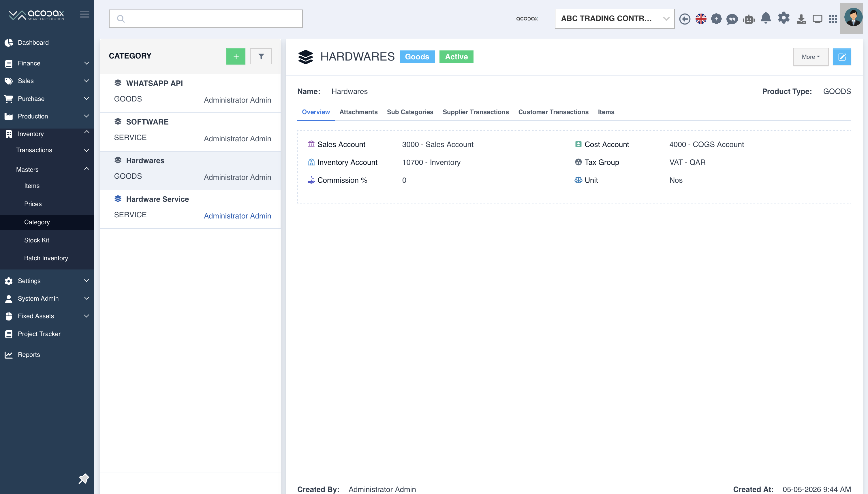Screen dimensions: 868x494
Task: Click the Dashboard pie chart icon
Action: [9, 42]
